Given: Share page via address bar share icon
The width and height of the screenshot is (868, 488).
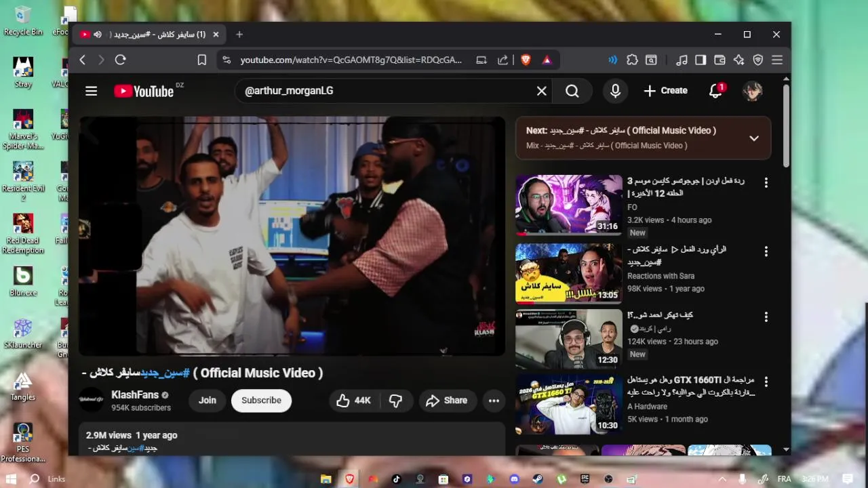Looking at the screenshot, I should [x=502, y=60].
